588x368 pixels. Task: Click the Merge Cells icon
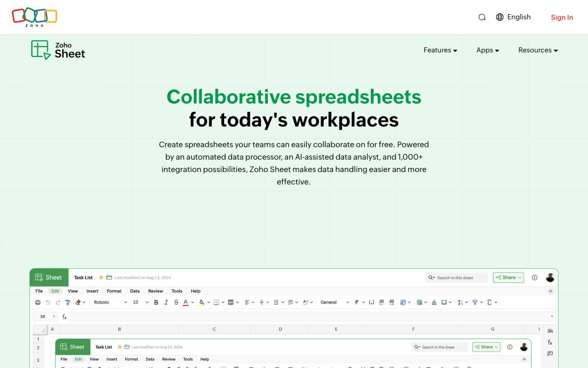(231, 302)
